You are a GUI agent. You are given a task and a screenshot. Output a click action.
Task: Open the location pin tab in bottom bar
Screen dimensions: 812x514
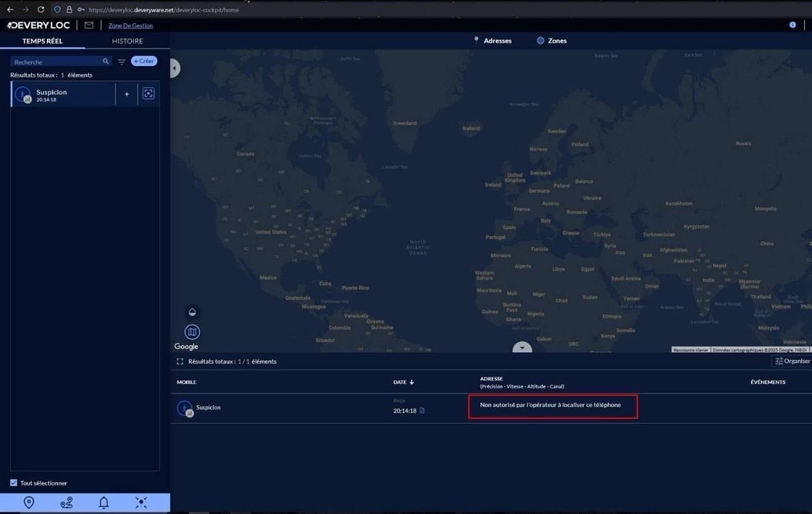point(29,503)
